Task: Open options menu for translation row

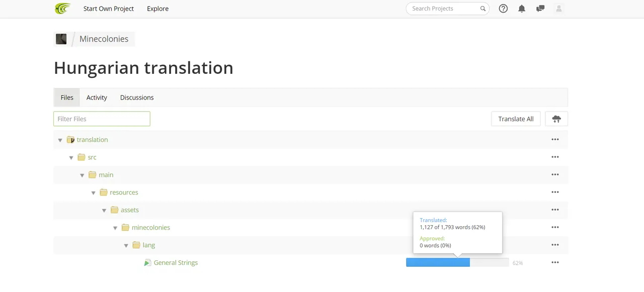Action: pos(555,140)
